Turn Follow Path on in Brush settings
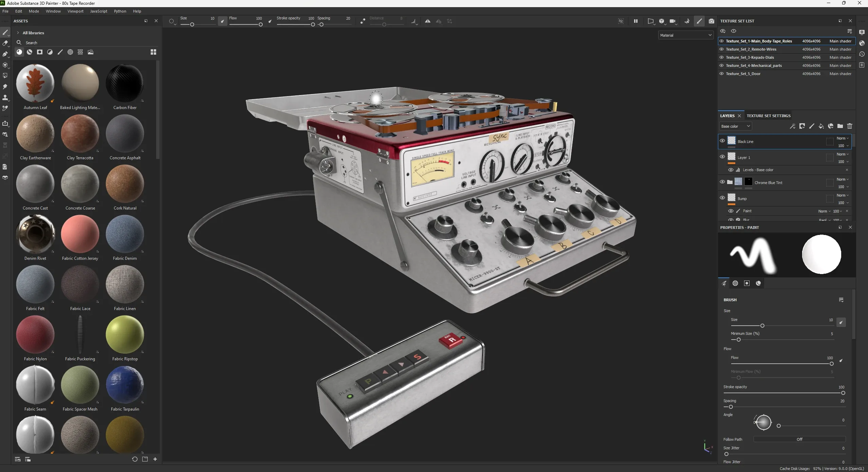 coord(799,439)
